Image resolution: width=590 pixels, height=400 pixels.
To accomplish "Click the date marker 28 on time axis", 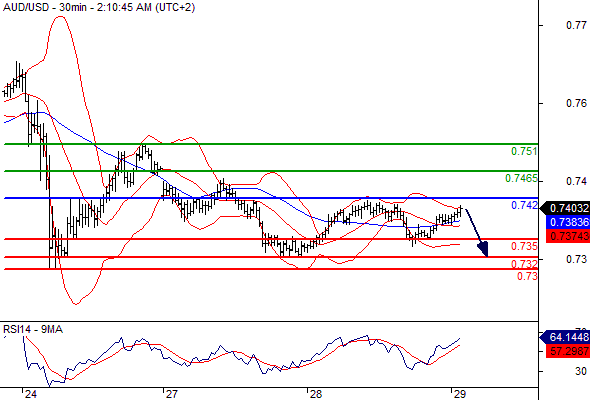I will click(x=315, y=394).
